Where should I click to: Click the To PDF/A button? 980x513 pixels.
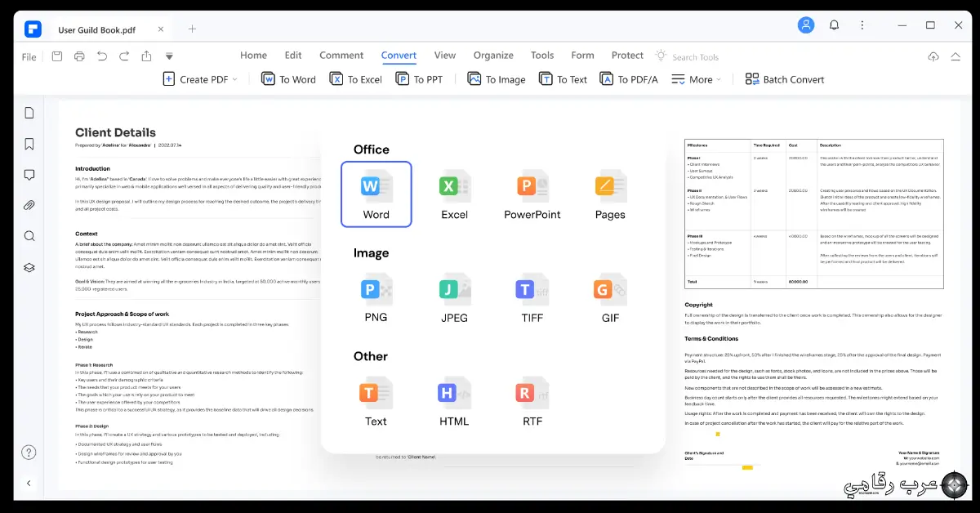click(x=629, y=79)
